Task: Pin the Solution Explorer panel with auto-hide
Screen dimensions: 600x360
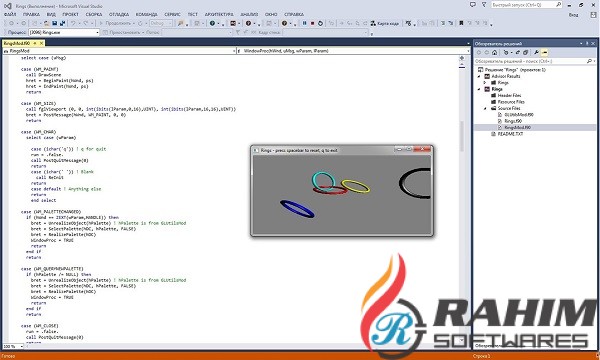Action: 587,44
